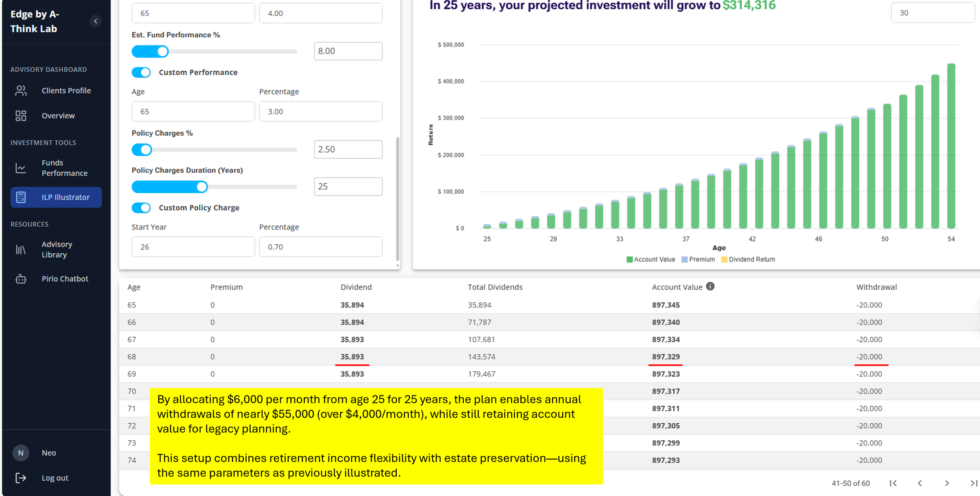This screenshot has width=980, height=496.
Task: Edit Custom Policy Charge Percentage 0.70 field
Action: pyautogui.click(x=321, y=247)
